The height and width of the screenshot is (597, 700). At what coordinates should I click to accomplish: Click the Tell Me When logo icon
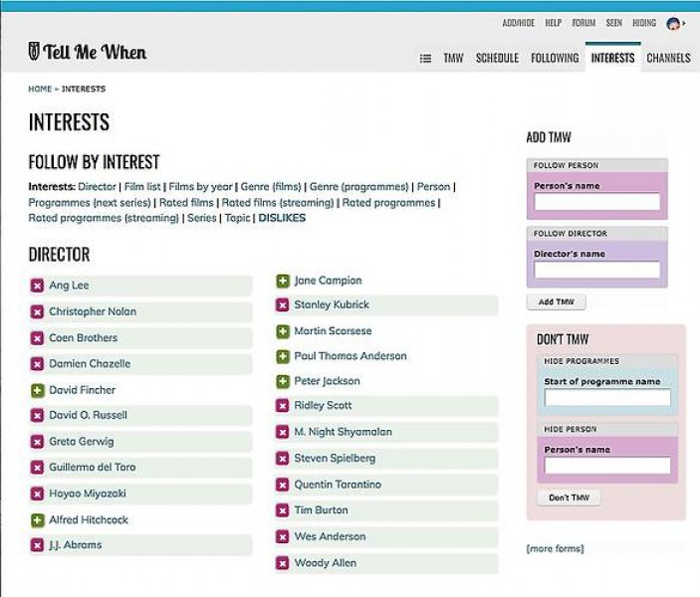click(35, 51)
